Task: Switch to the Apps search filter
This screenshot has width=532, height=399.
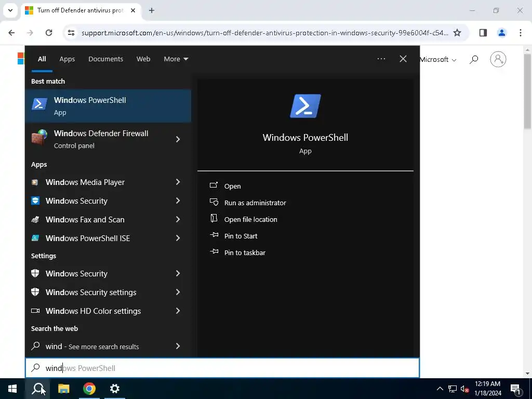Action: [67, 59]
